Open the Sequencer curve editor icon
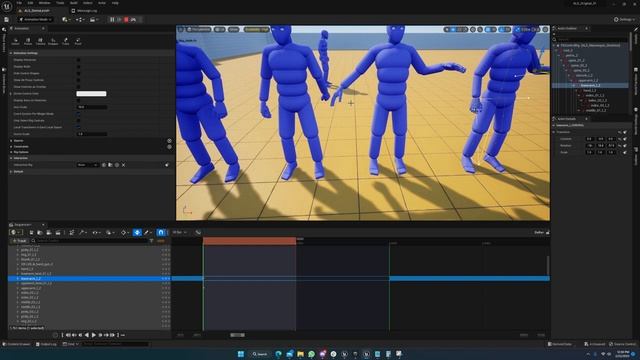Viewport: 640px width, 360px height. pyautogui.click(x=198, y=232)
